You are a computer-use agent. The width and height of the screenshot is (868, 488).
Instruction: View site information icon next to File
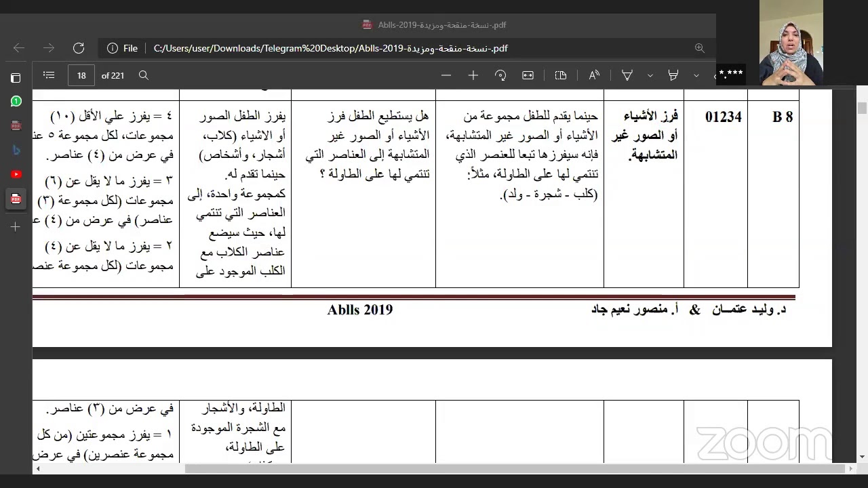point(112,48)
